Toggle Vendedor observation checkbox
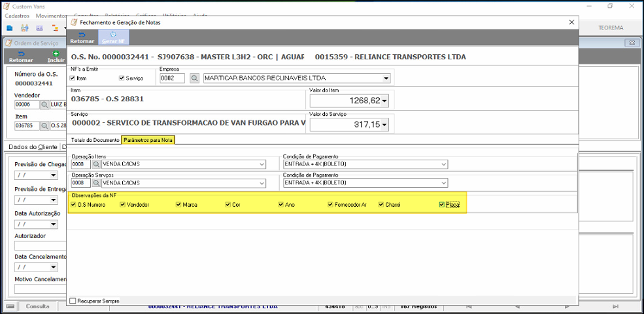The image size is (644, 314). pos(122,204)
